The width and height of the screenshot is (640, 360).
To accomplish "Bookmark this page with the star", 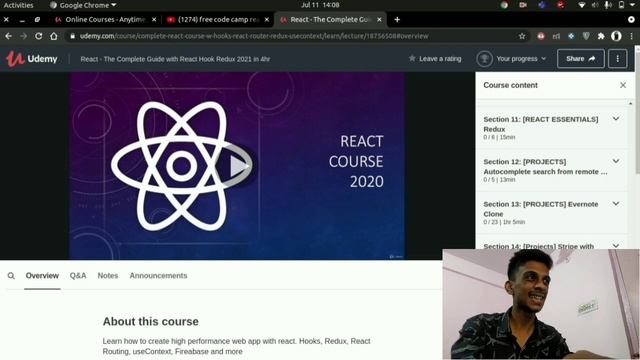I will [522, 36].
